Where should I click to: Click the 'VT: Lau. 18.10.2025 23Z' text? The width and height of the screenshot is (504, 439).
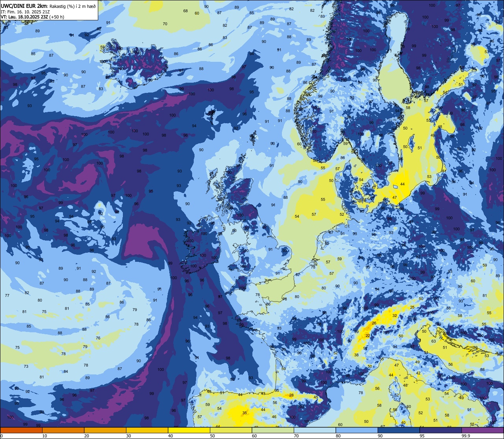(x=24, y=17)
